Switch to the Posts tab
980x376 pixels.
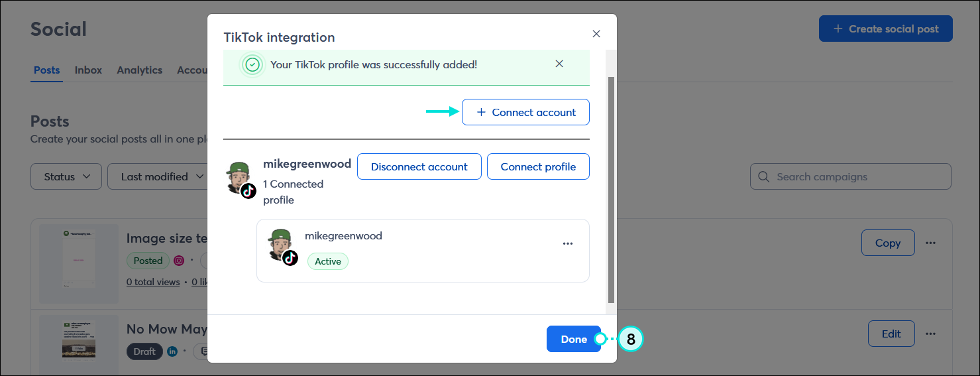click(x=46, y=70)
